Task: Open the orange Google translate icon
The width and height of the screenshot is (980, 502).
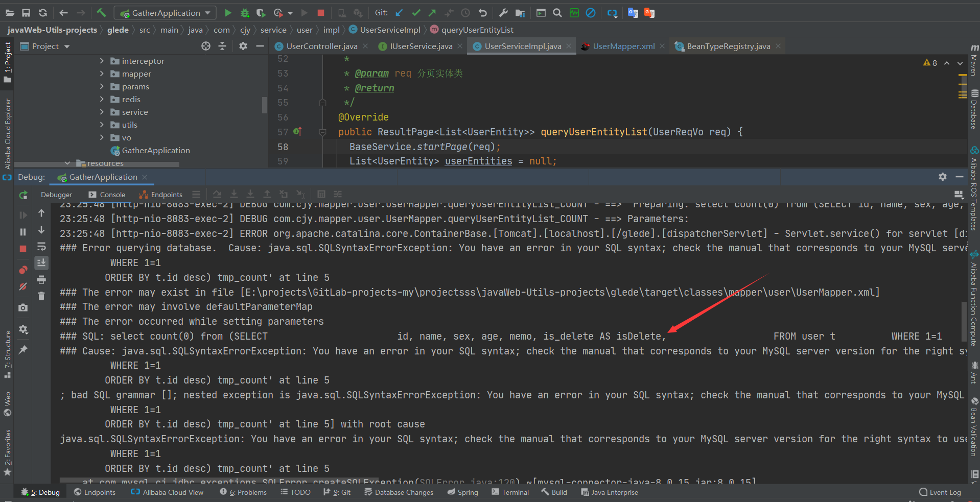Action: pyautogui.click(x=649, y=13)
